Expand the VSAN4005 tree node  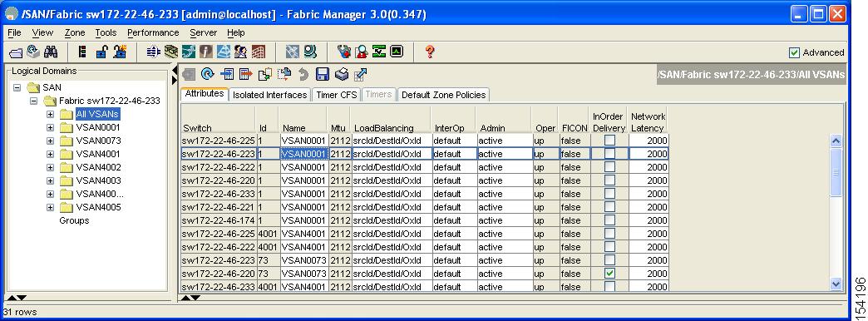point(51,207)
